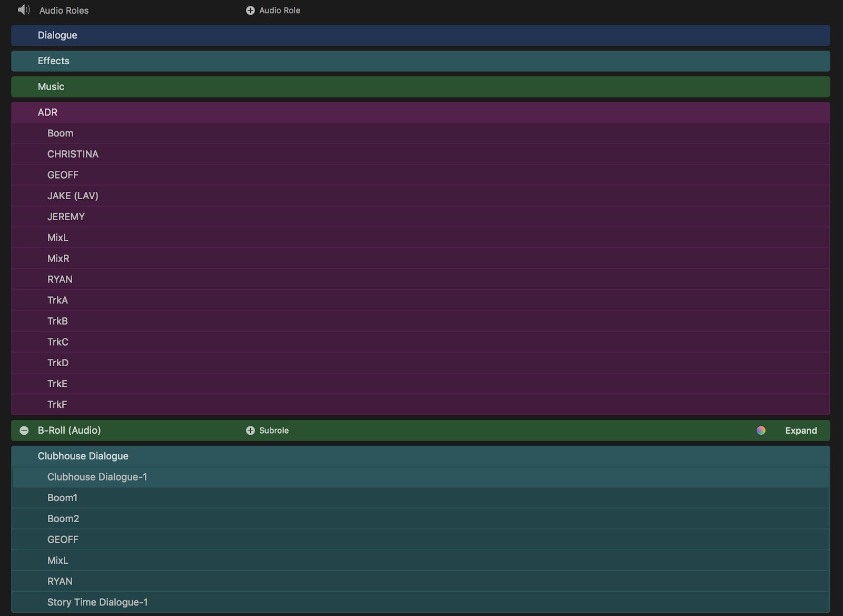Select the Story Time Dialogue-1 subrole
843x616 pixels.
point(420,602)
